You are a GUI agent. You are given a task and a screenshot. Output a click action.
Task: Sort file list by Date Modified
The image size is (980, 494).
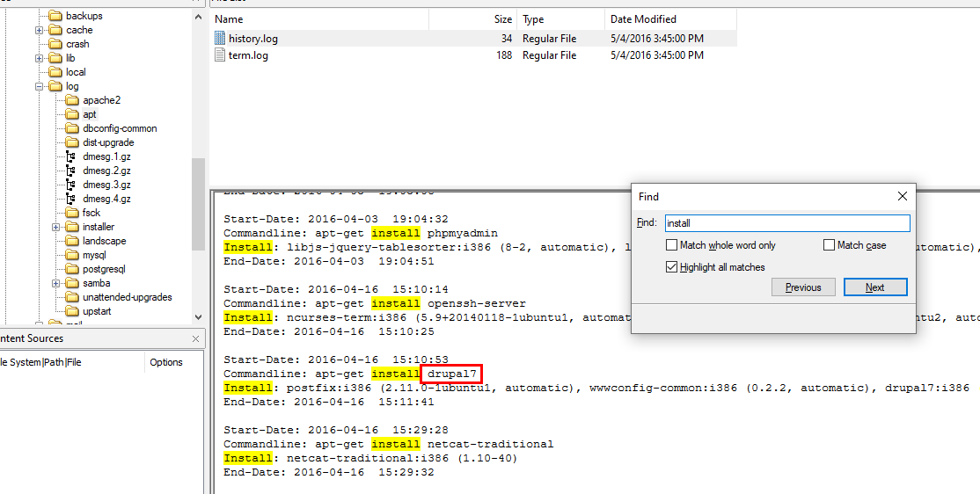tap(670, 19)
